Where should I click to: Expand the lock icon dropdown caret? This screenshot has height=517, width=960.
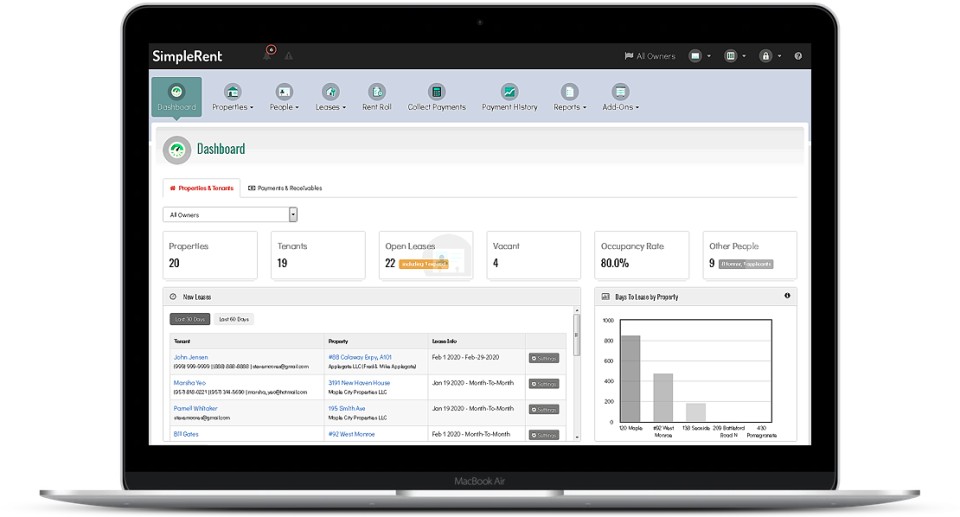click(779, 56)
